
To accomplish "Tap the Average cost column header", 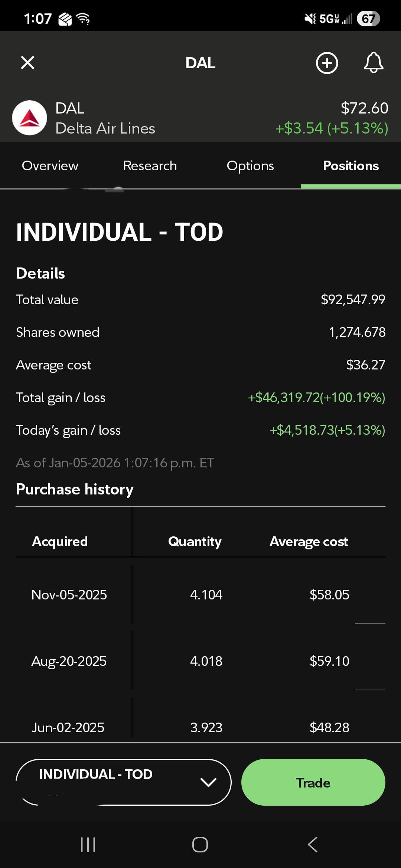I will (309, 542).
